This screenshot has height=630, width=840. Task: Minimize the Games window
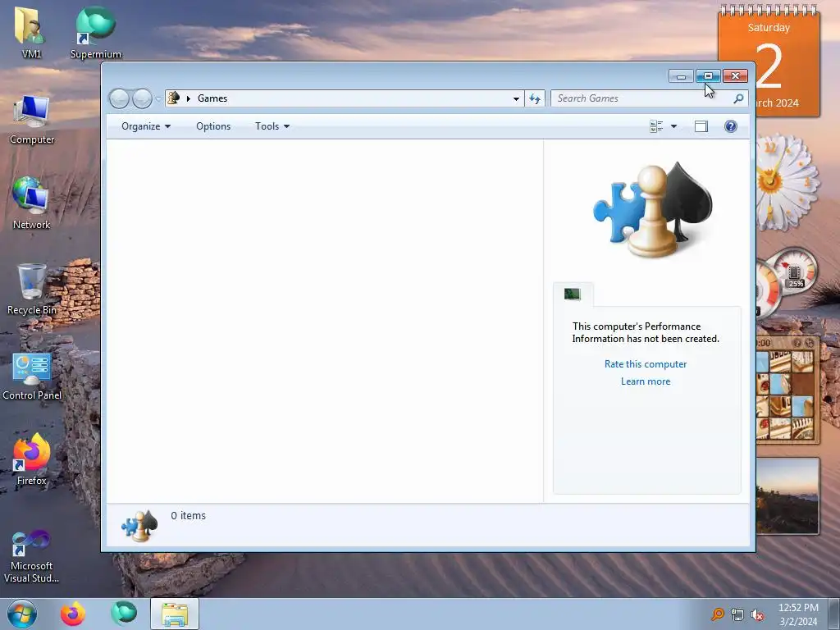click(x=681, y=76)
